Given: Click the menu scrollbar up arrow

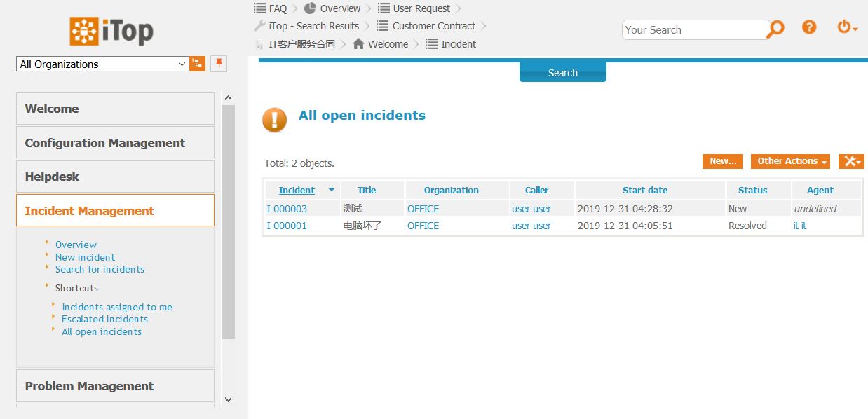Looking at the screenshot, I should coord(228,97).
